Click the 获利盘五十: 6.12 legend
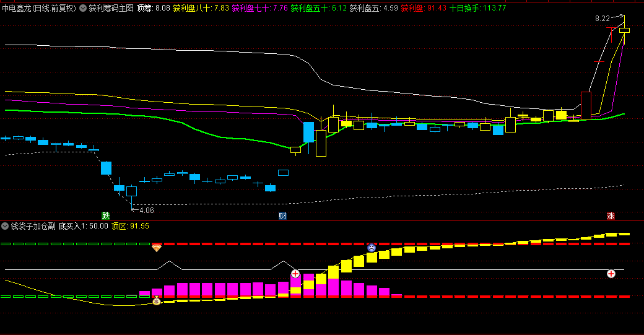 tap(319, 8)
